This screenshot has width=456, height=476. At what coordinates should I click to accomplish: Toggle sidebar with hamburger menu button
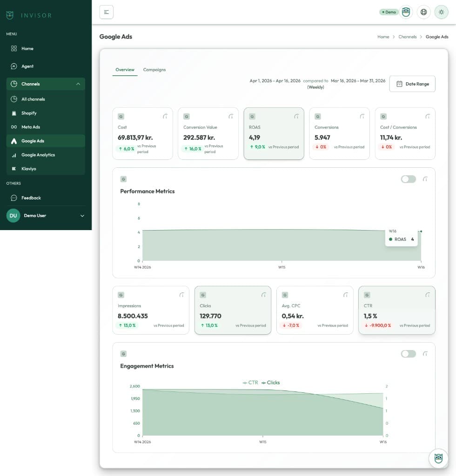[x=107, y=12]
